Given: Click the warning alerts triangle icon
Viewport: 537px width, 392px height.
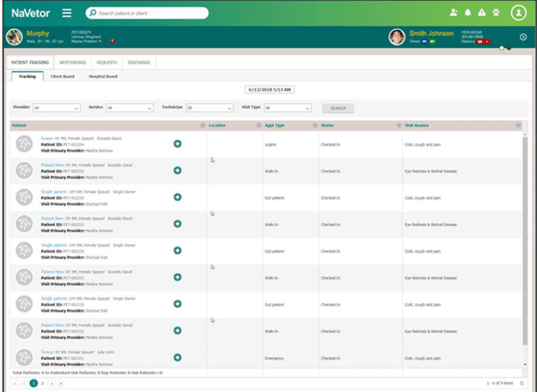Looking at the screenshot, I should 482,13.
